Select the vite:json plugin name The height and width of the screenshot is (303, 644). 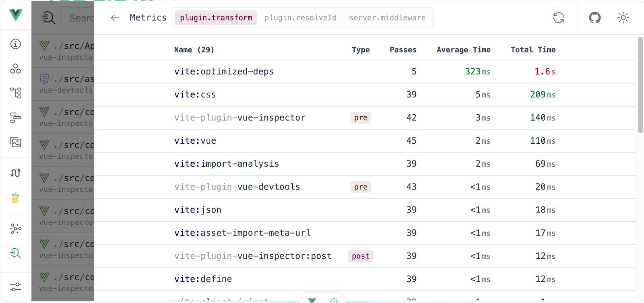[198, 210]
